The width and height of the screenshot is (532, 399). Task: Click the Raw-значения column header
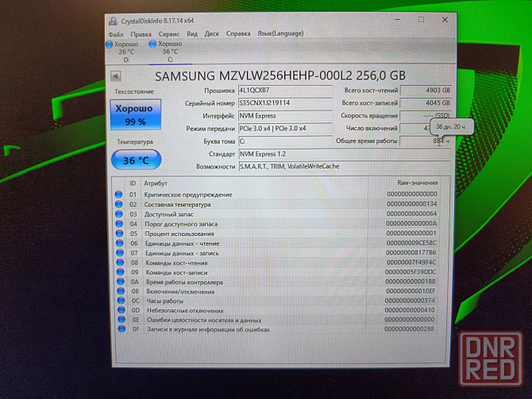416,184
